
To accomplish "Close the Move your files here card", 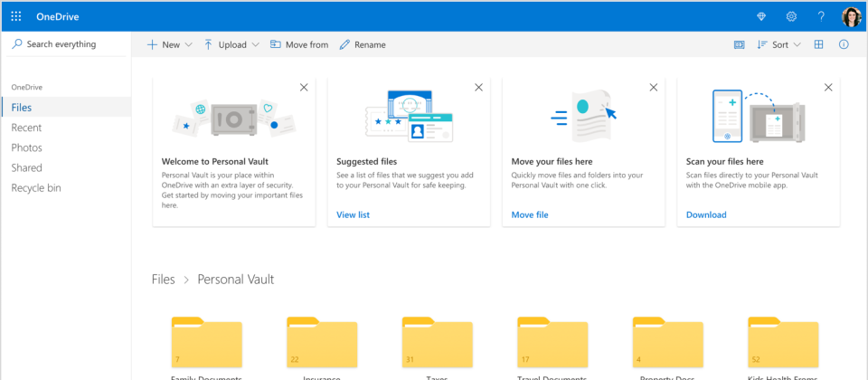I will pyautogui.click(x=654, y=88).
